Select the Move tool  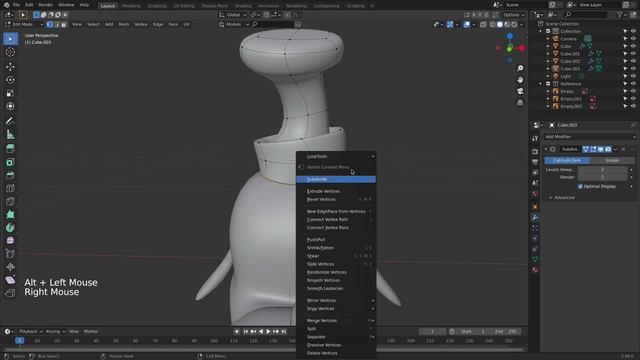(10, 67)
